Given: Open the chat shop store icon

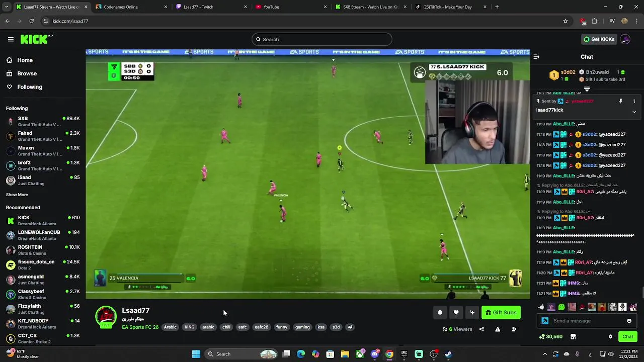Looking at the screenshot, I should point(573,336).
